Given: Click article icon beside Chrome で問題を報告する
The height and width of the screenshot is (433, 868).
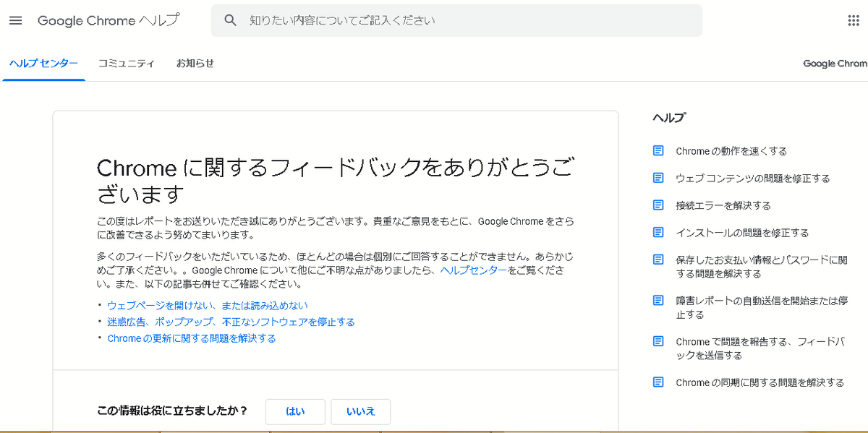Looking at the screenshot, I should click(x=658, y=340).
